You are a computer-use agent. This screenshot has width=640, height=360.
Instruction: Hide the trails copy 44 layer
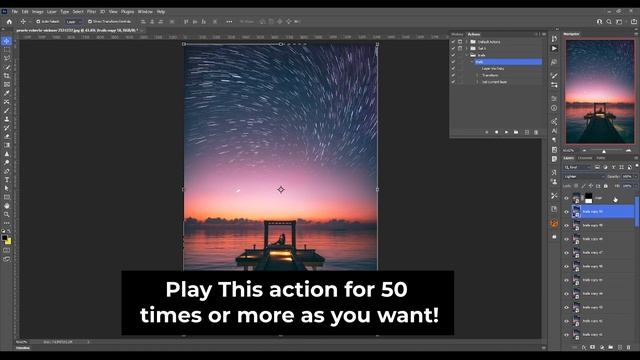pyautogui.click(x=566, y=293)
